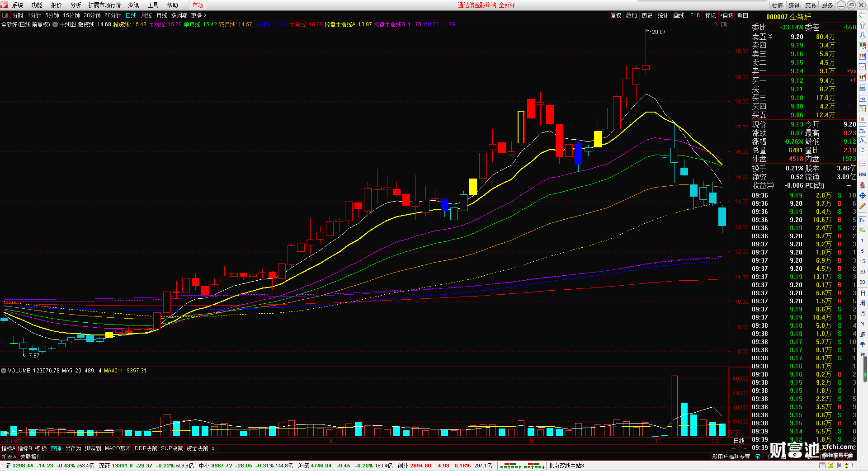Click the F5 icon in right sidebar
The width and height of the screenshot is (868, 471).
pyautogui.click(x=863, y=220)
